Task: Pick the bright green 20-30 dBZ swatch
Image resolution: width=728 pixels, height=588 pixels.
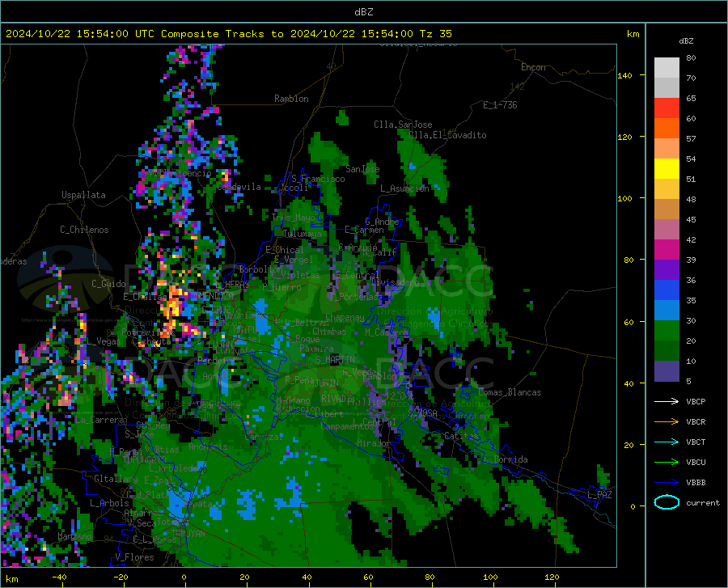Action: click(667, 331)
